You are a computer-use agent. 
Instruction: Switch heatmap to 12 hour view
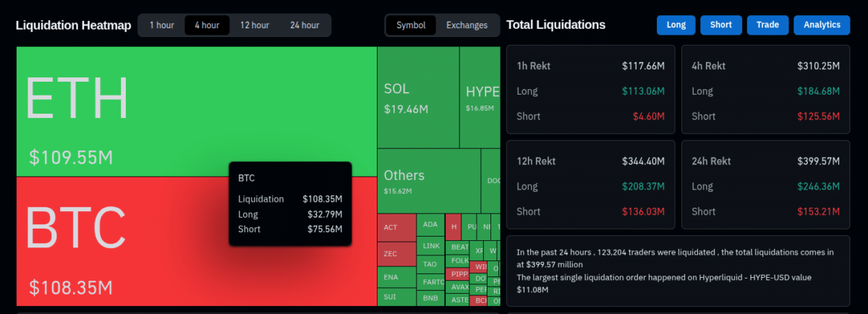[x=255, y=25]
